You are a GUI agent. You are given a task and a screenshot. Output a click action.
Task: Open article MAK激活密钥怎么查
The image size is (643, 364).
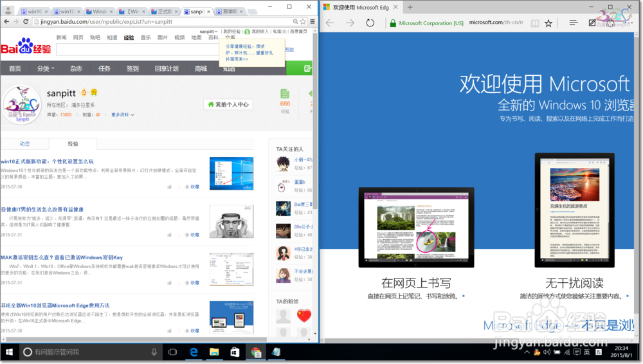pos(62,257)
